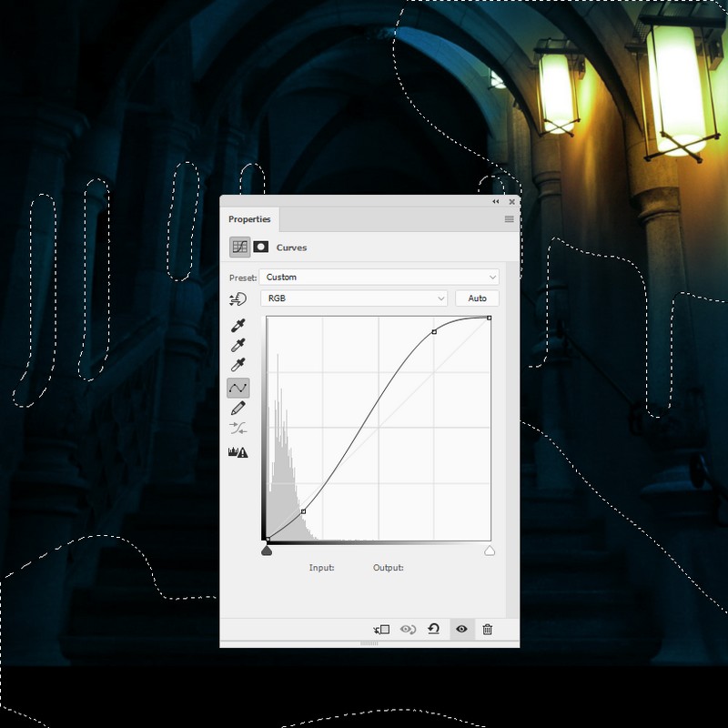The image size is (728, 728).
Task: Select the gray point eyedropper
Action: pyautogui.click(x=238, y=346)
